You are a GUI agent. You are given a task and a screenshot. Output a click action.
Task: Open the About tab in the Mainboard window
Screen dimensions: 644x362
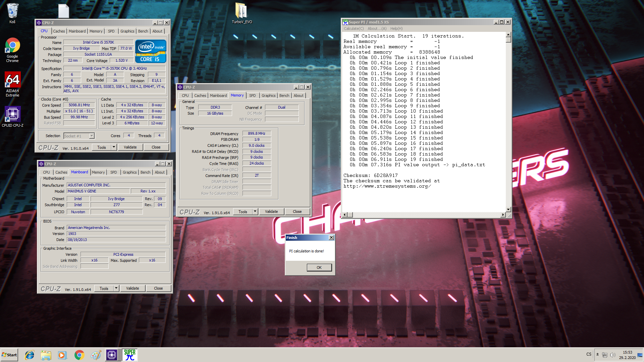pyautogui.click(x=160, y=172)
